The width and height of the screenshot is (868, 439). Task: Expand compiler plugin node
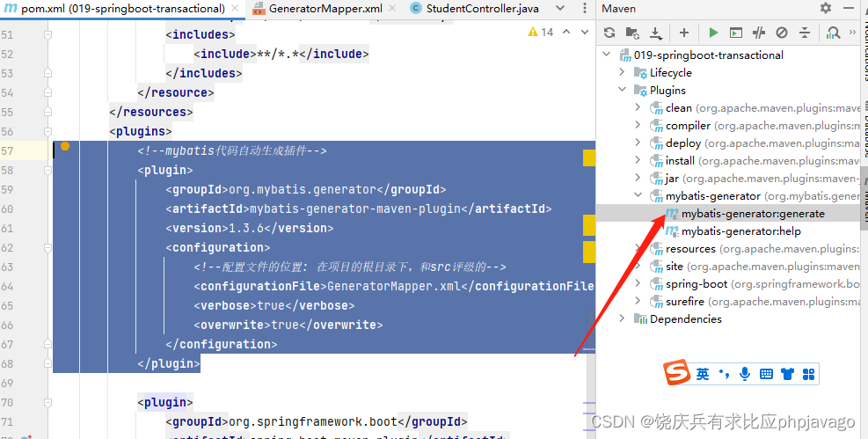(638, 125)
